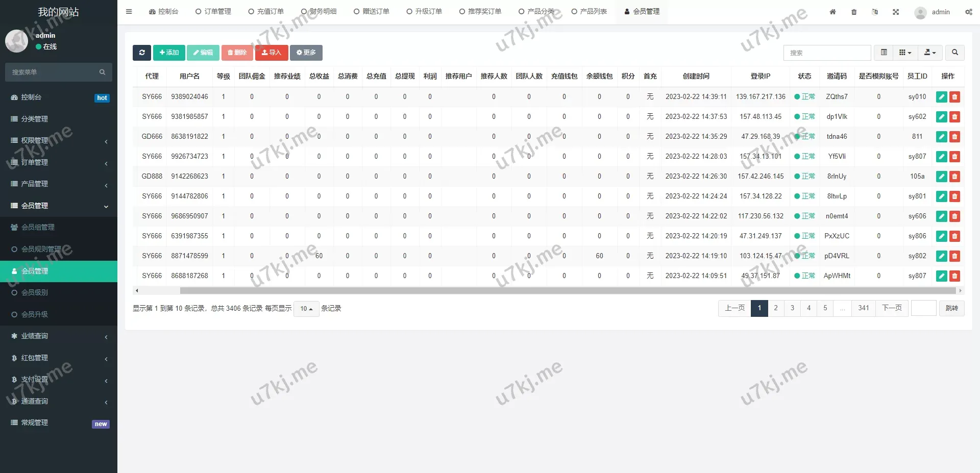Viewport: 980px width, 473px height.
Task: Toggle table card view button
Action: click(x=884, y=53)
